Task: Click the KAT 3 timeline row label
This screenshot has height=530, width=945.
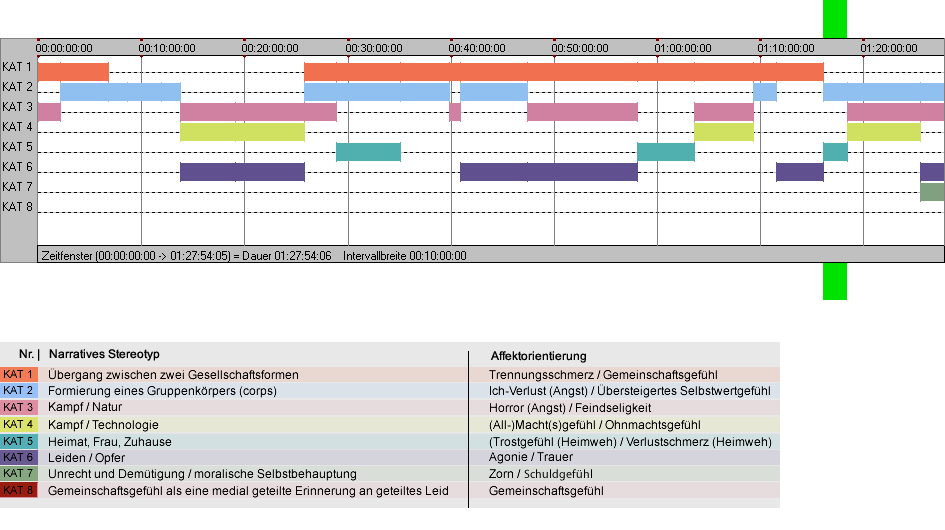Action: 17,107
